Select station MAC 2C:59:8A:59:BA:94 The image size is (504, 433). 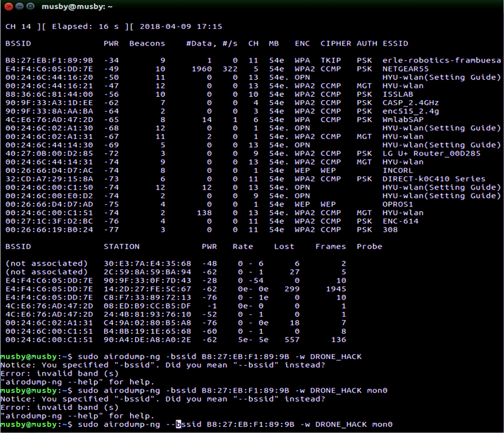[x=147, y=272]
